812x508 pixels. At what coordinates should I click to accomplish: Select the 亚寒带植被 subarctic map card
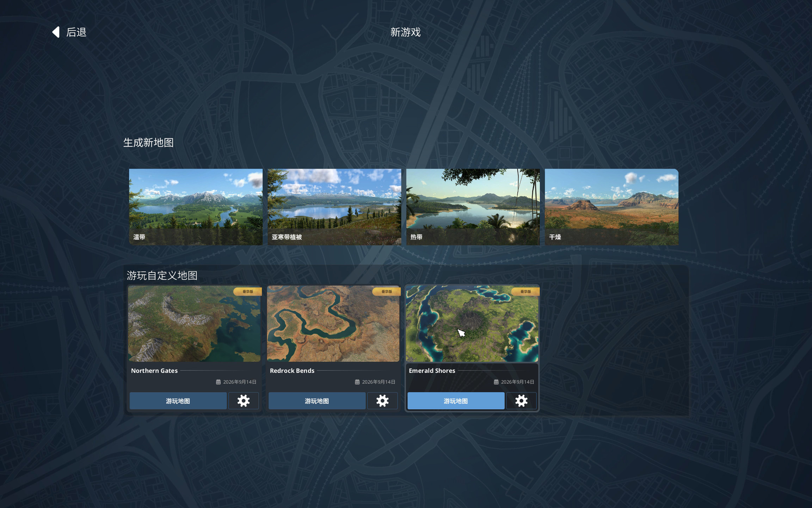coord(334,207)
